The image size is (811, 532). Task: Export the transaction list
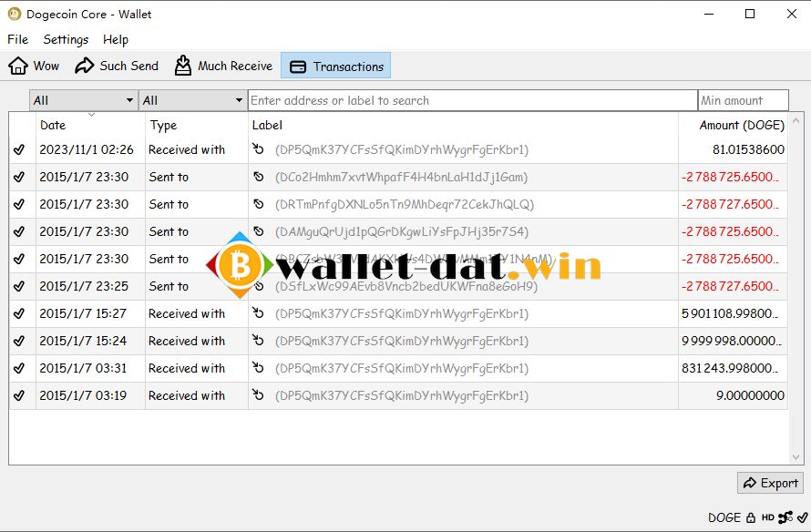pos(770,483)
